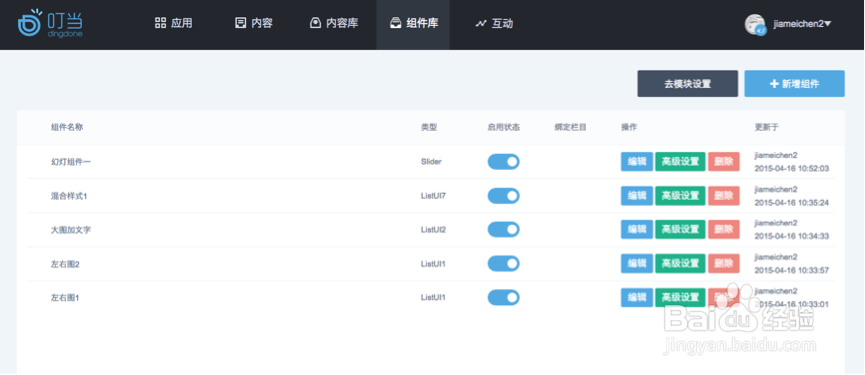
Task: Click the component name 大图加文字
Action: (x=71, y=230)
